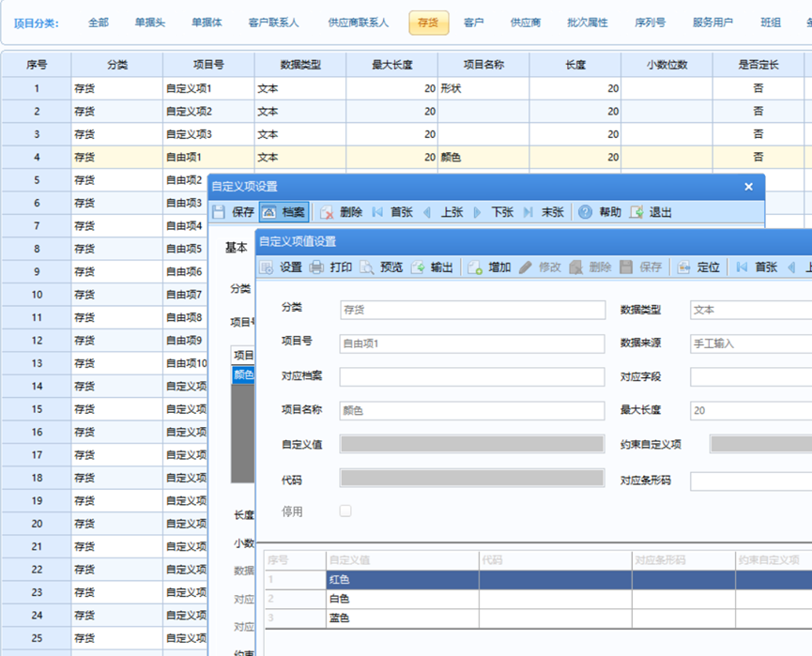Open 档案 in 自定义项设置 toolbar

point(283,212)
